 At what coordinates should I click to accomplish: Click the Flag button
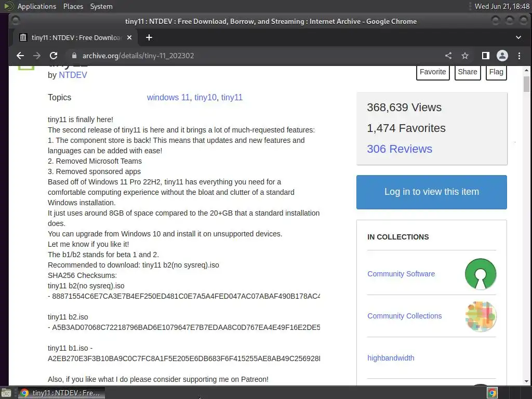tap(496, 72)
